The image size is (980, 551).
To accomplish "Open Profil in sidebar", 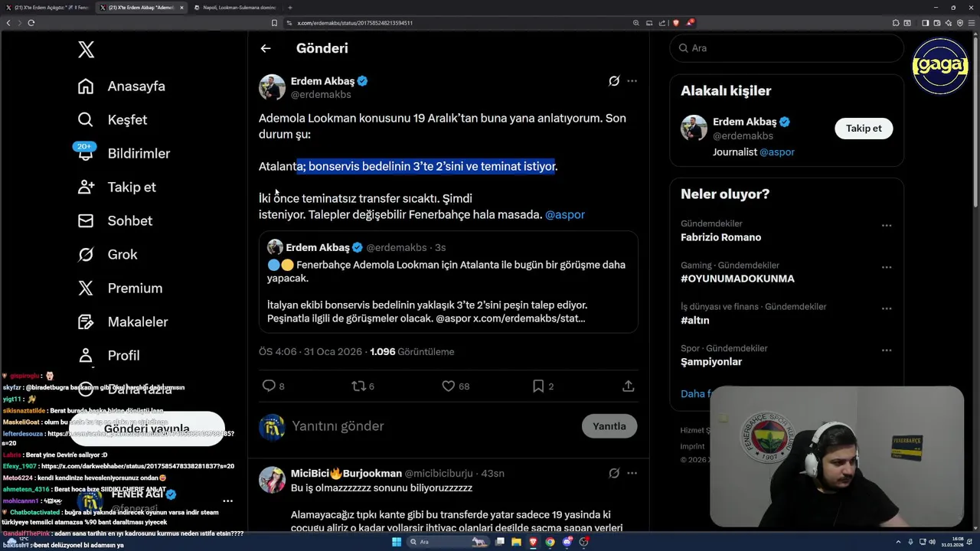I will pos(109,356).
